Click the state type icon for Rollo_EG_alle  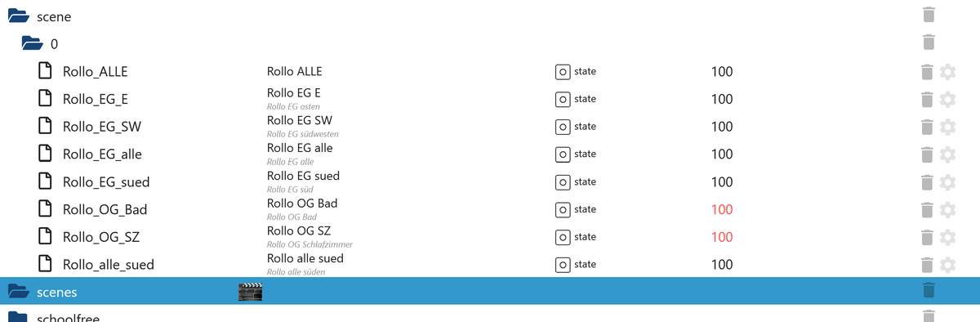coord(562,154)
